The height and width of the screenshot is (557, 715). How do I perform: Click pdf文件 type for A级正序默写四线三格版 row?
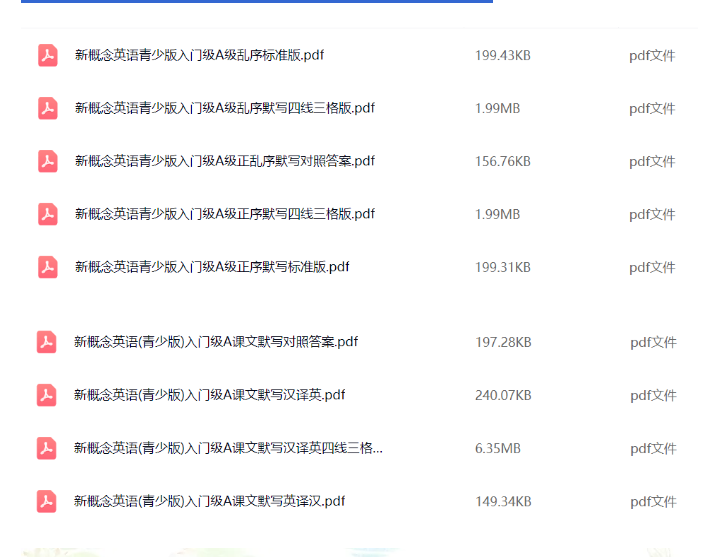[x=652, y=214]
